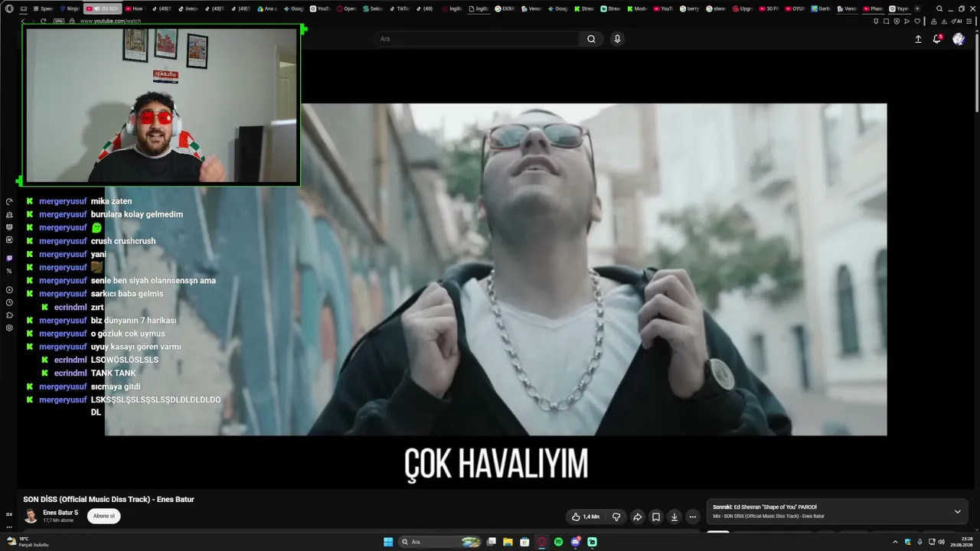Start voice search with the microphone icon
980x551 pixels.
point(617,39)
